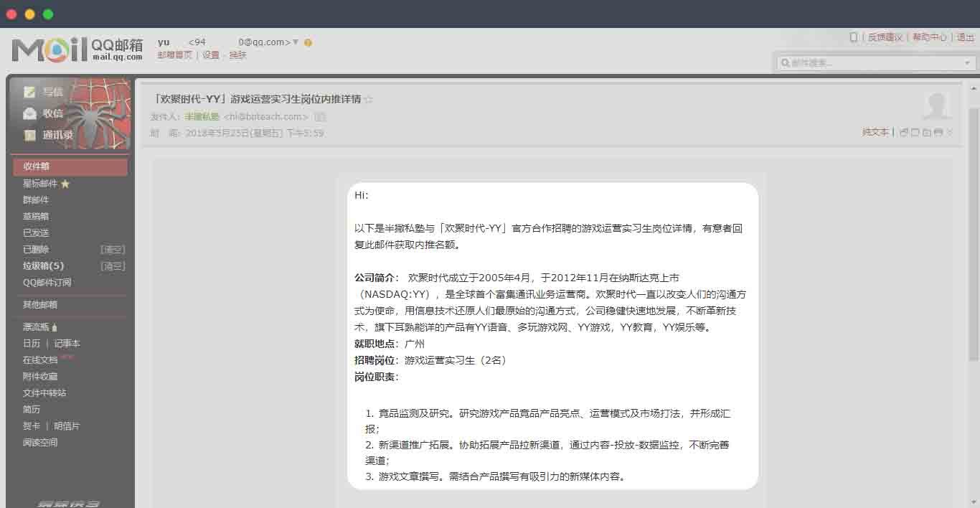Empty the Deleted (已删除) folder via 清空
Viewport: 980px width, 508px height.
[113, 250]
